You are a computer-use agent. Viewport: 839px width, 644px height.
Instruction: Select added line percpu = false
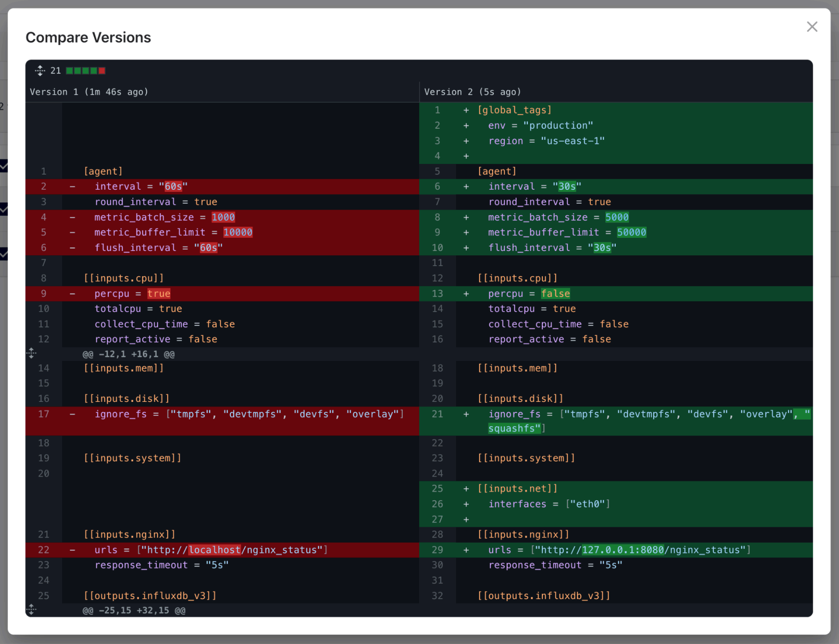click(616, 294)
